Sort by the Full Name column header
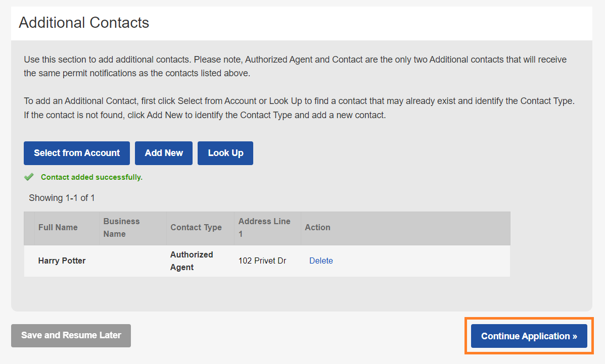 [58, 227]
